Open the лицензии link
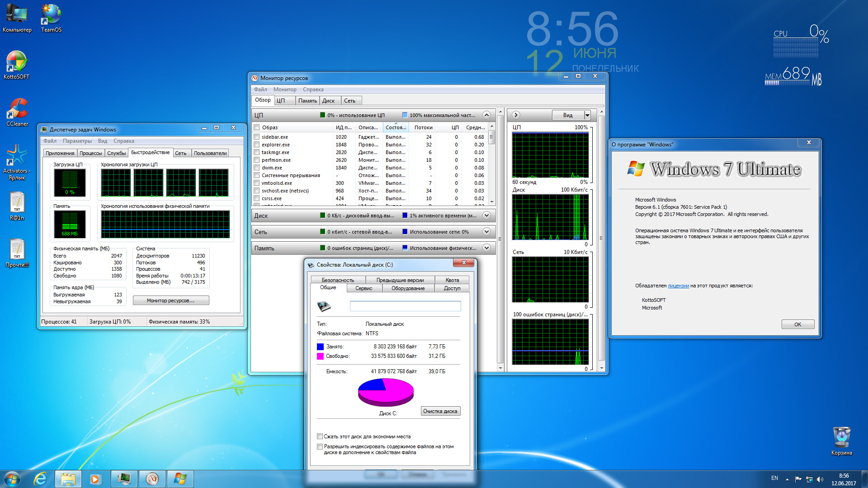This screenshot has height=488, width=868. [679, 286]
